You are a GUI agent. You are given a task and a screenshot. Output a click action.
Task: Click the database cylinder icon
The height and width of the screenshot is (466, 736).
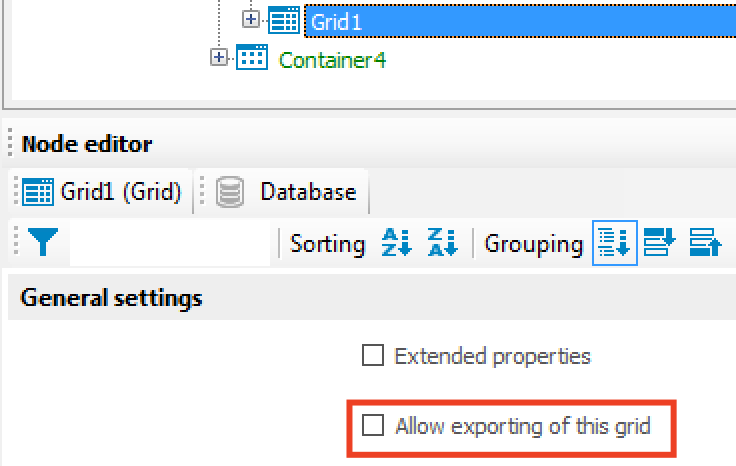(x=230, y=192)
